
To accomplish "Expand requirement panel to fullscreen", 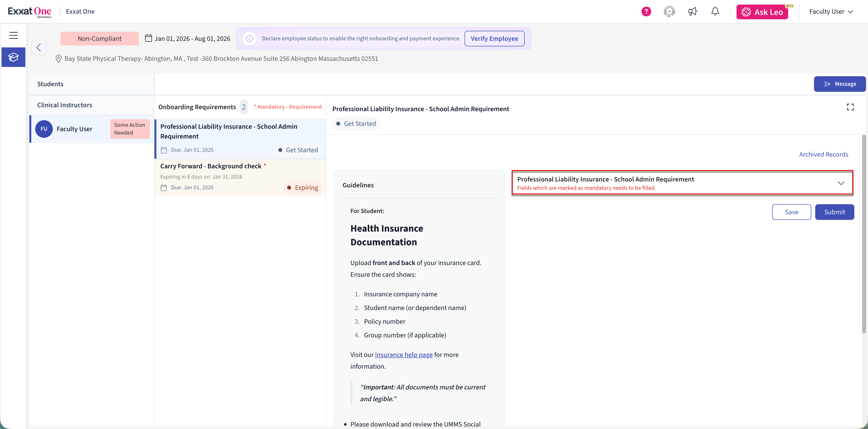I will (x=850, y=107).
